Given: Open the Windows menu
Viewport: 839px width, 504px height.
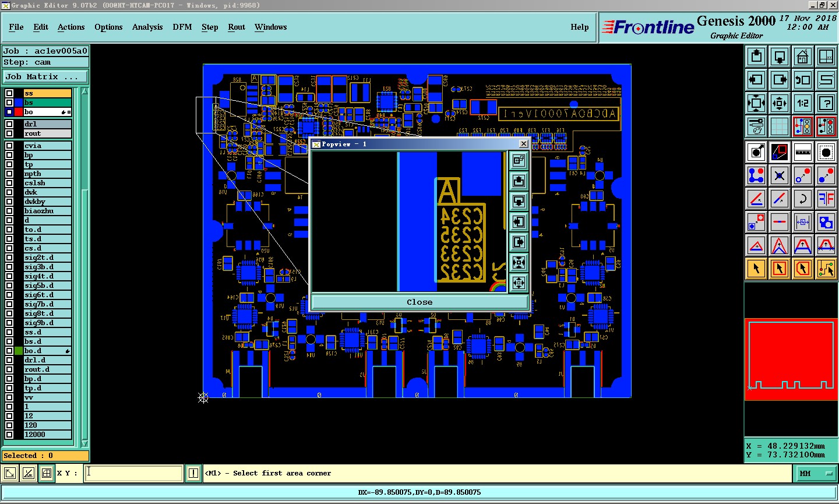Looking at the screenshot, I should click(x=270, y=27).
